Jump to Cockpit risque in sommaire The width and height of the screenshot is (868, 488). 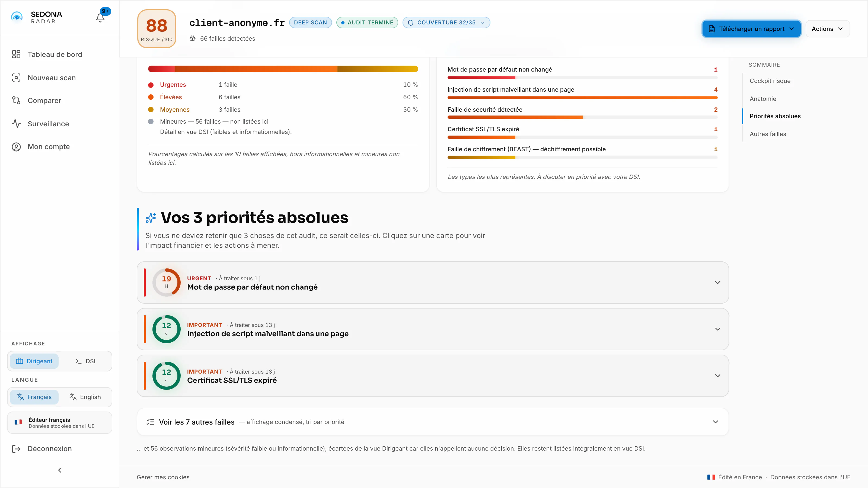tap(770, 81)
